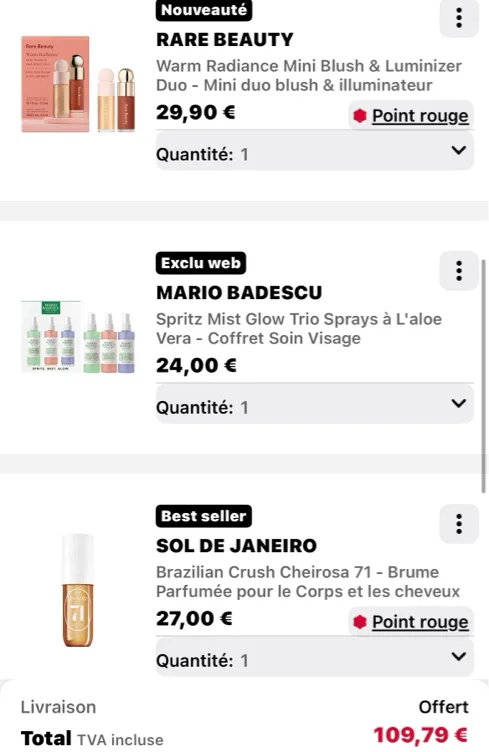Open the Sol de Janeiro Cheirosa 71 bottle image

[78, 590]
